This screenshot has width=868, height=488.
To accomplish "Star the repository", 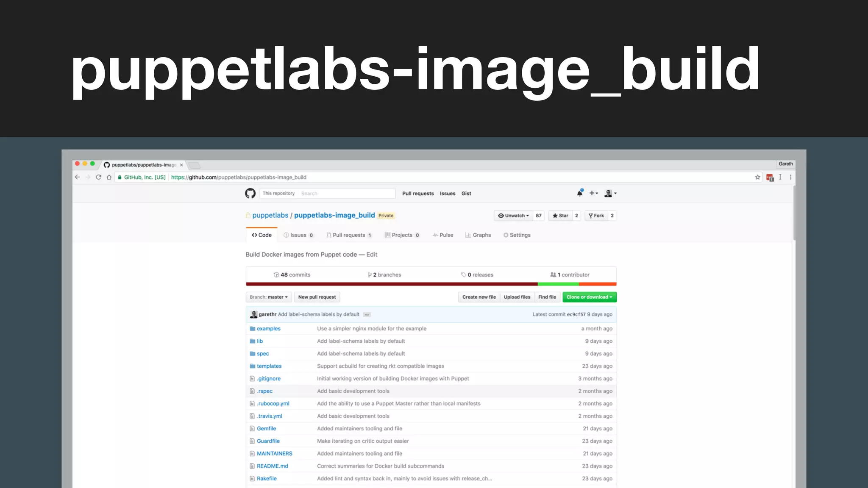I will pyautogui.click(x=560, y=216).
